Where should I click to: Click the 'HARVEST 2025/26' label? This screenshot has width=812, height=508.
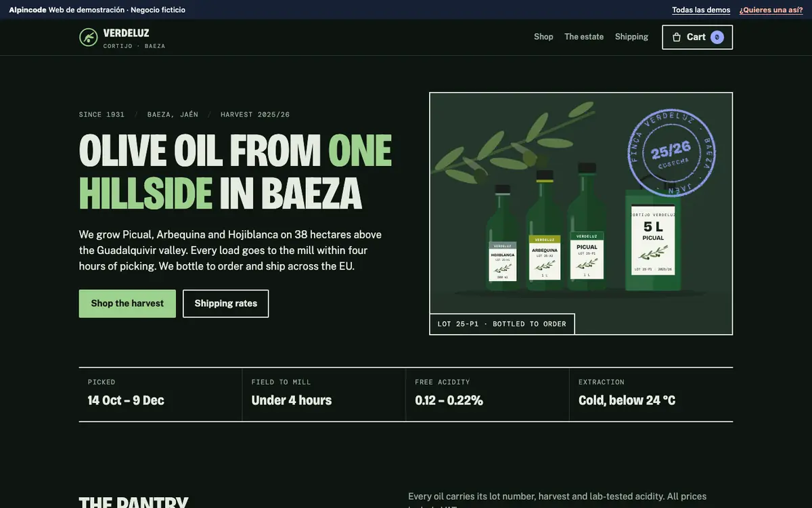[x=255, y=114]
